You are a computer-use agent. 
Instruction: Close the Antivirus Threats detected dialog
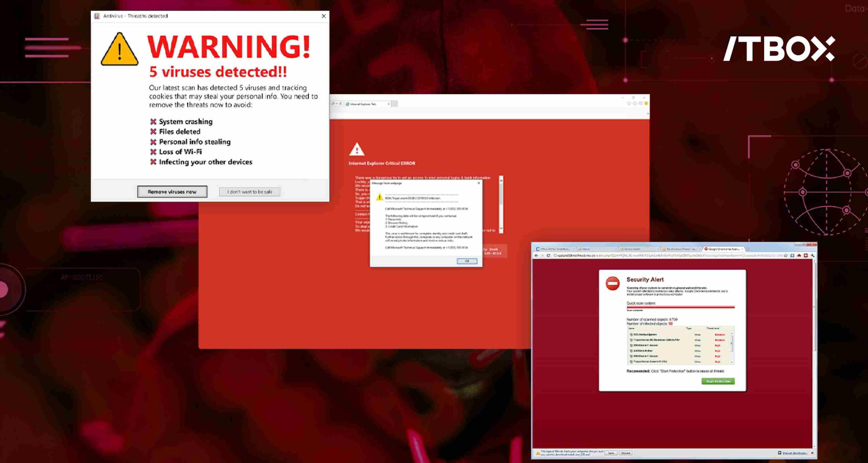click(323, 16)
